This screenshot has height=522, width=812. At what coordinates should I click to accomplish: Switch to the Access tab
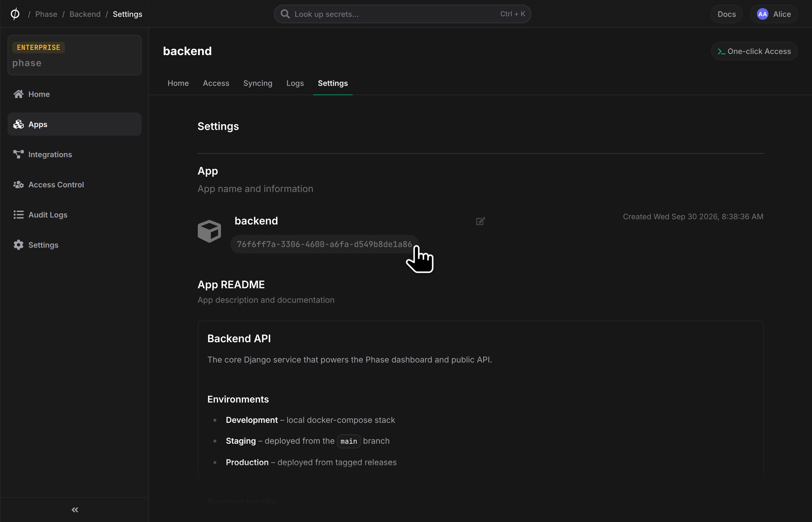(x=216, y=83)
